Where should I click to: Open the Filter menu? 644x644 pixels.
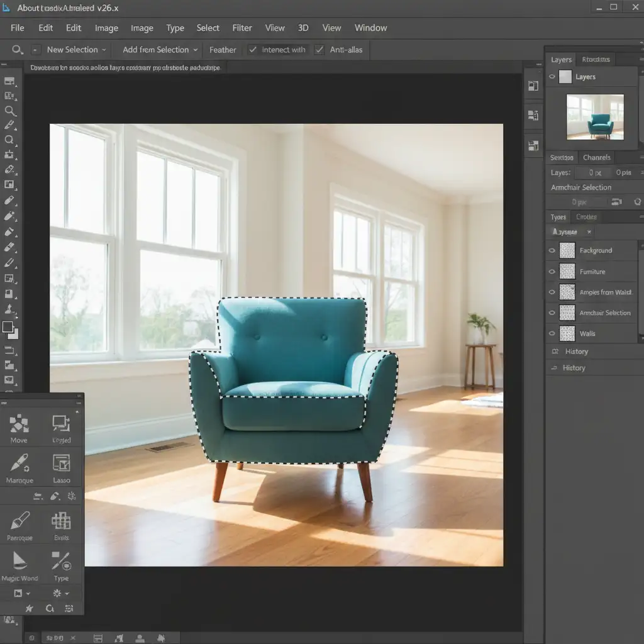point(242,28)
